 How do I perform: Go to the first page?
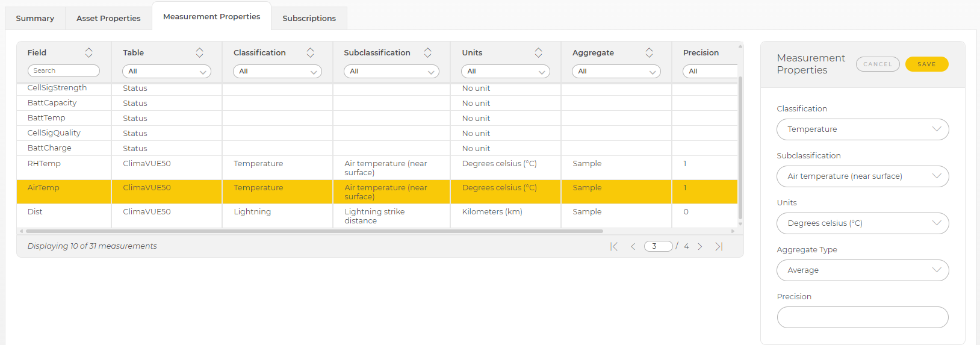(614, 246)
